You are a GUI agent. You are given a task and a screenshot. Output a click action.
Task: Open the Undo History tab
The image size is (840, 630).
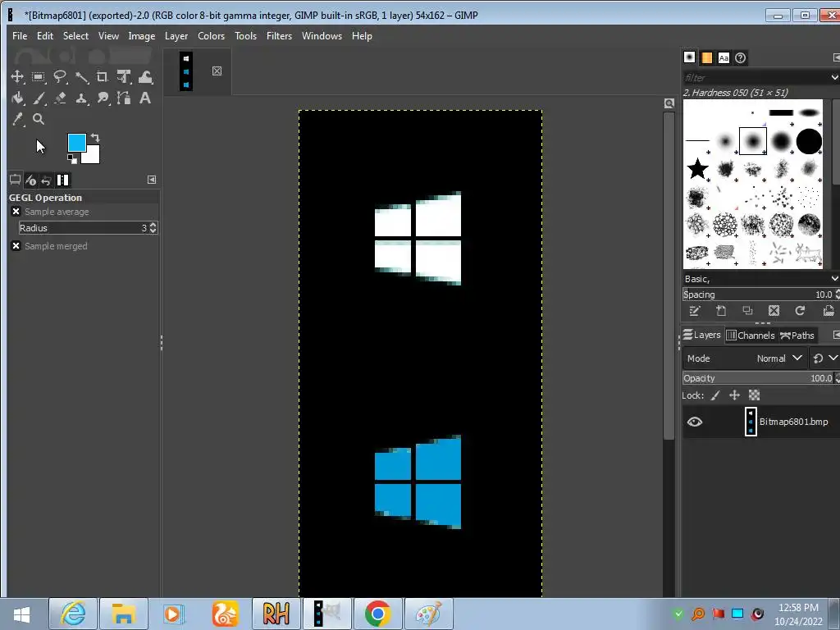[x=46, y=180]
